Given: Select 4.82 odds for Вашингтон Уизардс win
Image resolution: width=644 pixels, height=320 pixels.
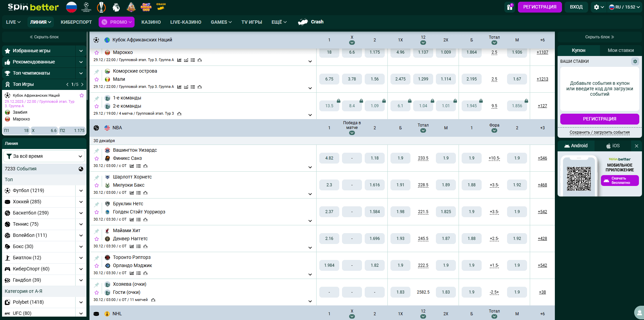Looking at the screenshot, I should point(329,158).
